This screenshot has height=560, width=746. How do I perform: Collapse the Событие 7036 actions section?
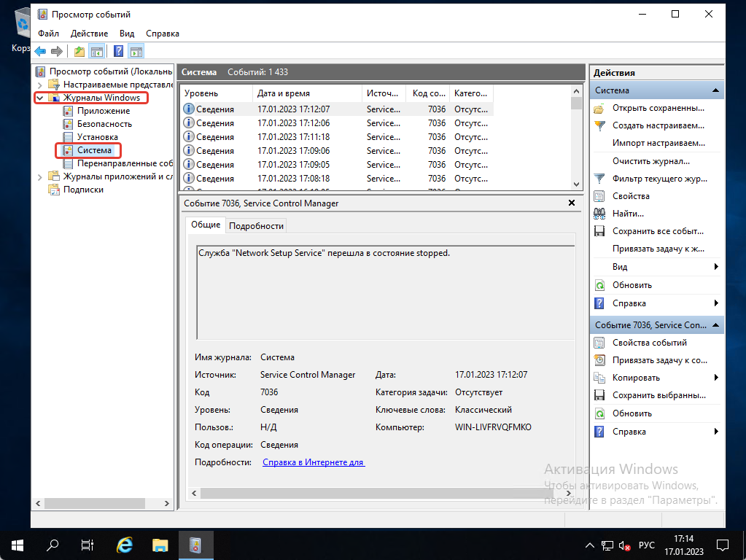(x=715, y=325)
